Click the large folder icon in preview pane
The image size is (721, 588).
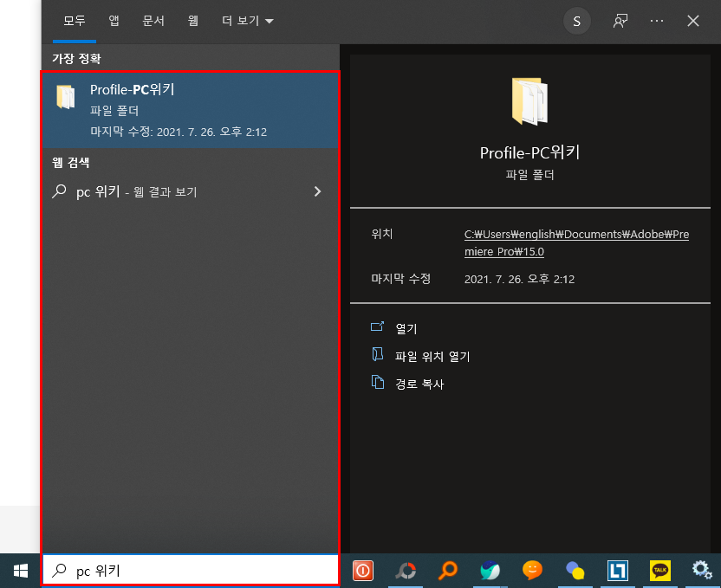529,101
